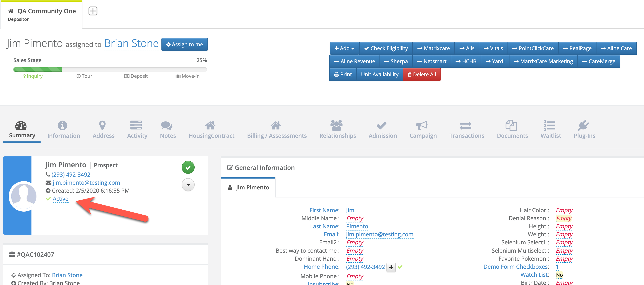Click the Assign to me button

coord(184,44)
